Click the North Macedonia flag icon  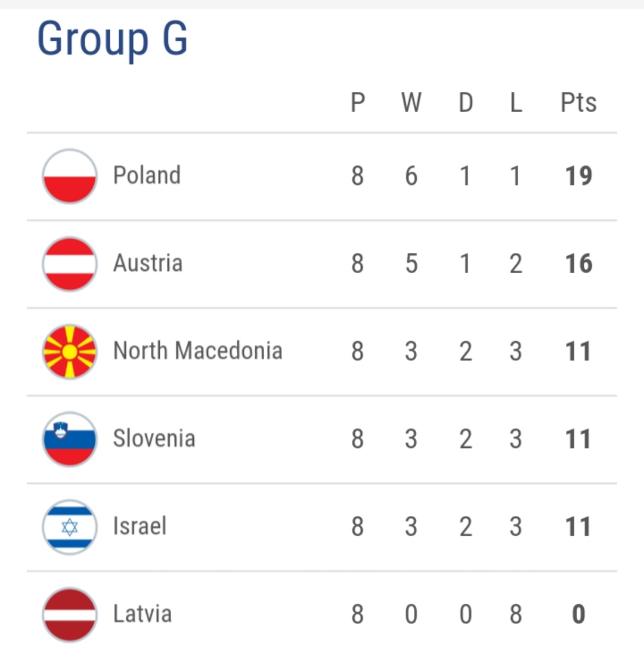click(x=70, y=351)
